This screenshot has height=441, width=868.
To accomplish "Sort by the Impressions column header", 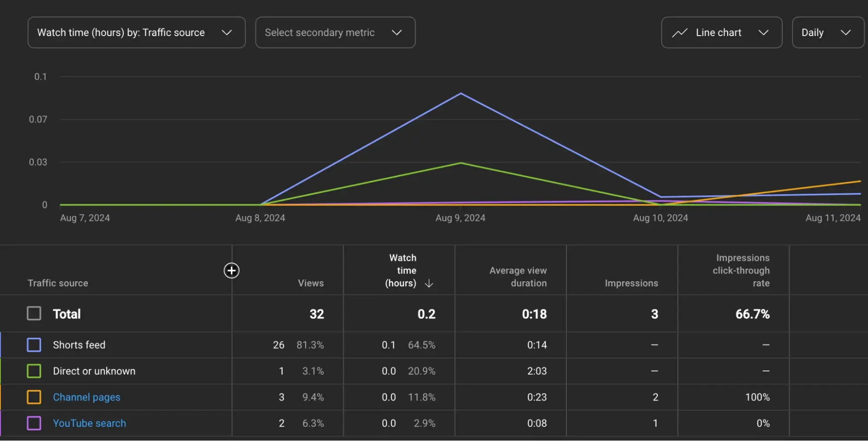I will [631, 283].
